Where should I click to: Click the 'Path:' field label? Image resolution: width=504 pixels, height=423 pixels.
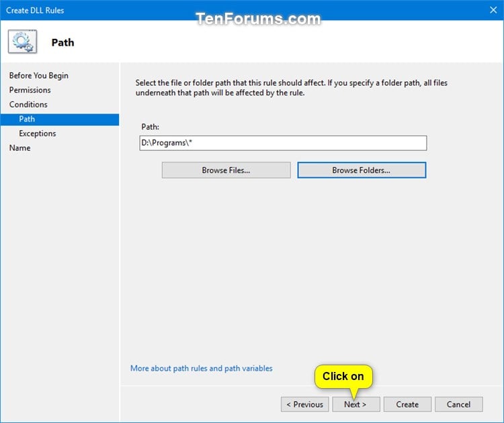pyautogui.click(x=150, y=127)
